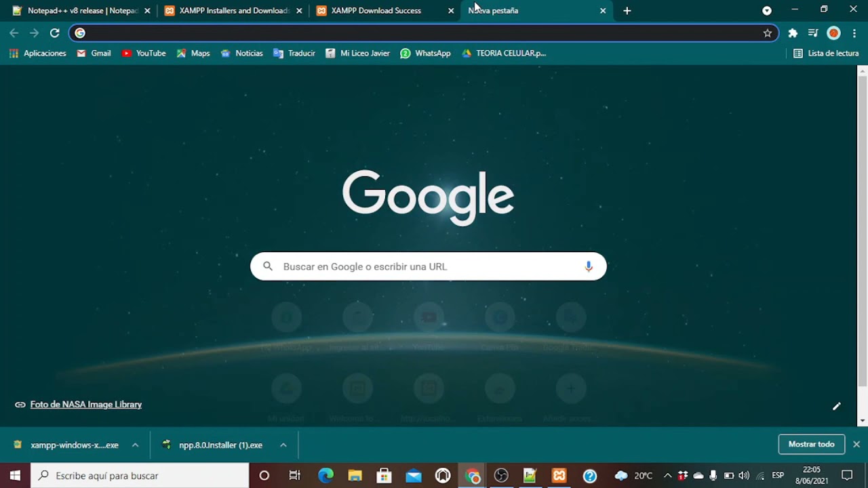868x488 pixels.
Task: Switch to XAMPP Download Success tab
Action: tap(384, 11)
